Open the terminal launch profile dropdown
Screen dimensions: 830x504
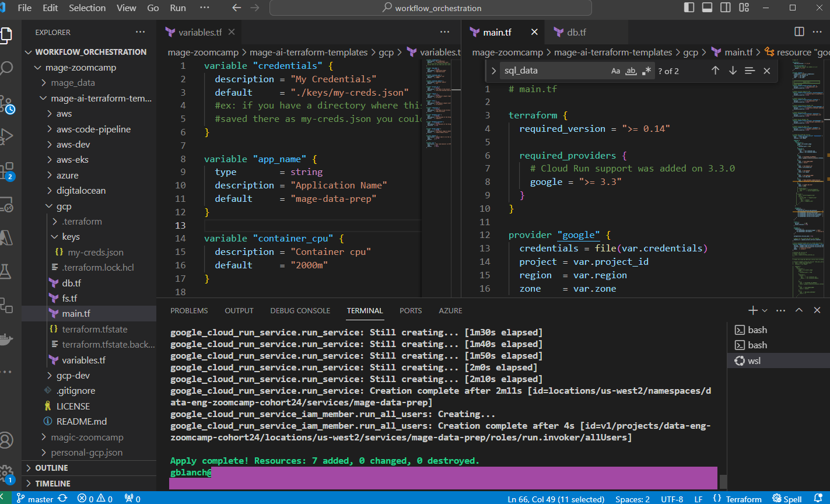[x=765, y=310]
